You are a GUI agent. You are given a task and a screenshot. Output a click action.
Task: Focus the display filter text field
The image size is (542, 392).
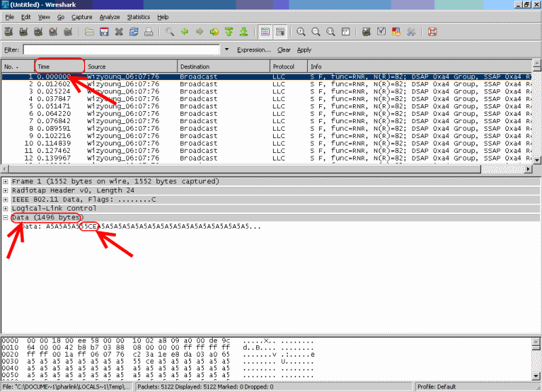(x=121, y=49)
